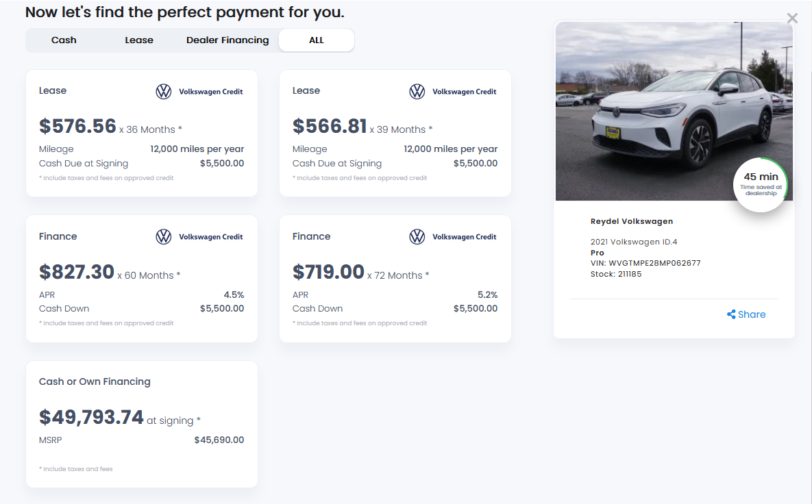The image size is (812, 504).
Task: Click Volkswagen logo on 39-month lease card
Action: pos(417,92)
